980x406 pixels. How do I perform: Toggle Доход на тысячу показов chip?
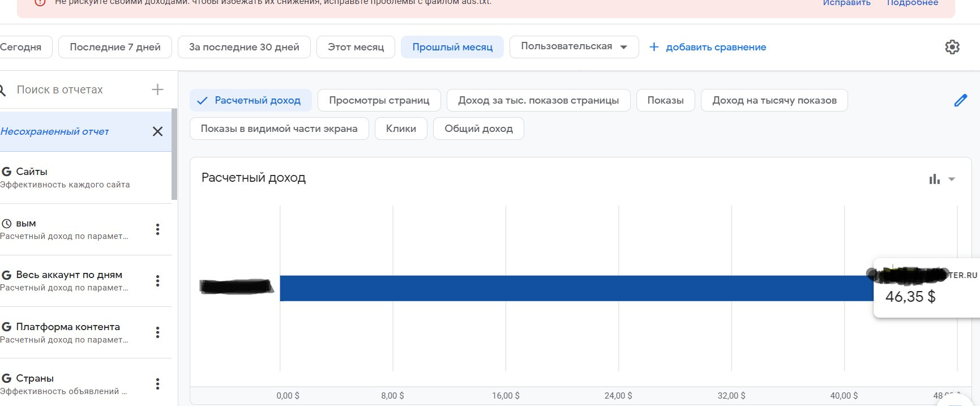pyautogui.click(x=774, y=100)
